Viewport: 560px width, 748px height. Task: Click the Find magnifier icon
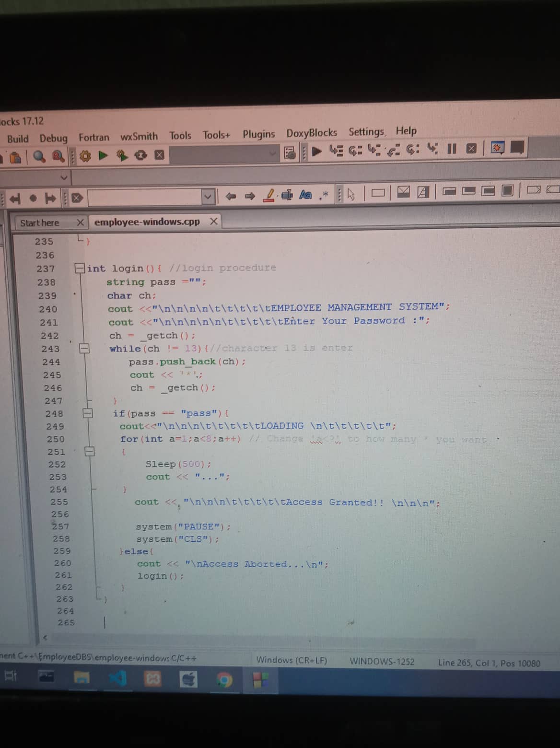point(39,156)
